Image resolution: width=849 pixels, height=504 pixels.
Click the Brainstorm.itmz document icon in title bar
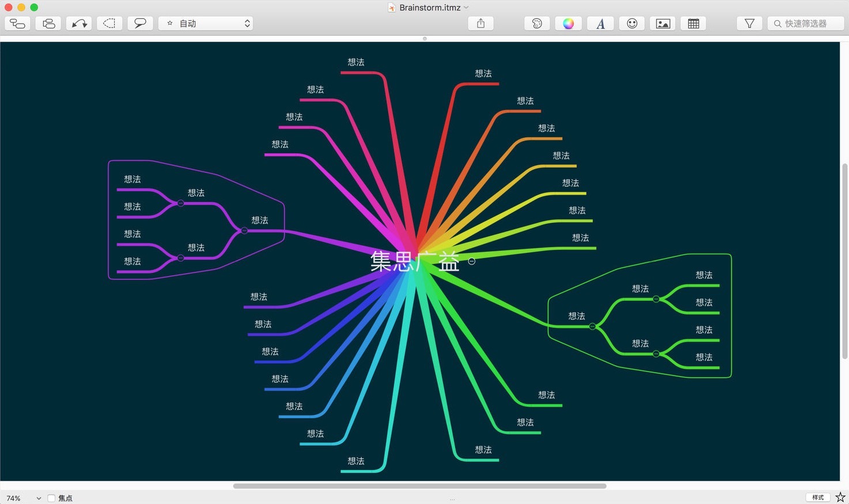pyautogui.click(x=392, y=7)
